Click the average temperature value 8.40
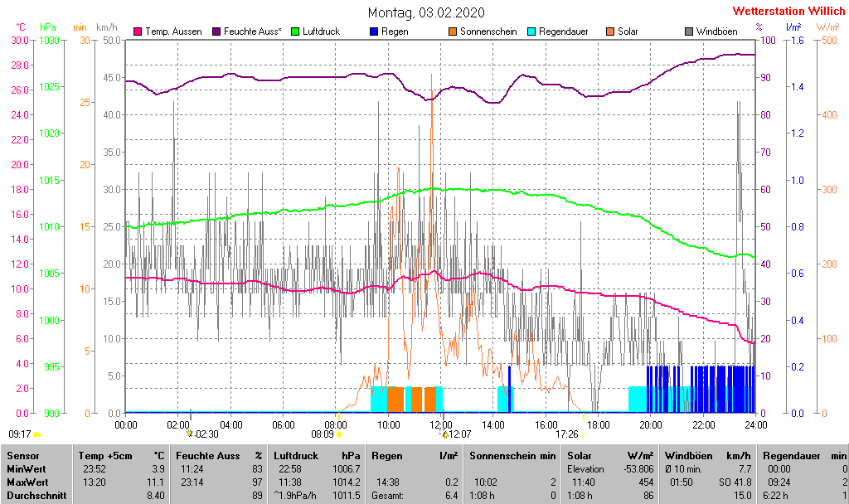This screenshot has height=504, width=849. point(155,495)
